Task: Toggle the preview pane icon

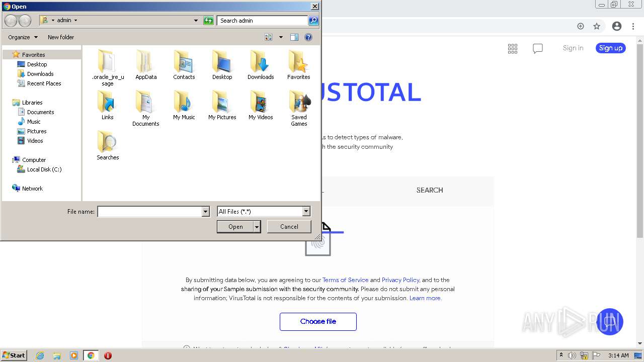Action: pyautogui.click(x=294, y=37)
